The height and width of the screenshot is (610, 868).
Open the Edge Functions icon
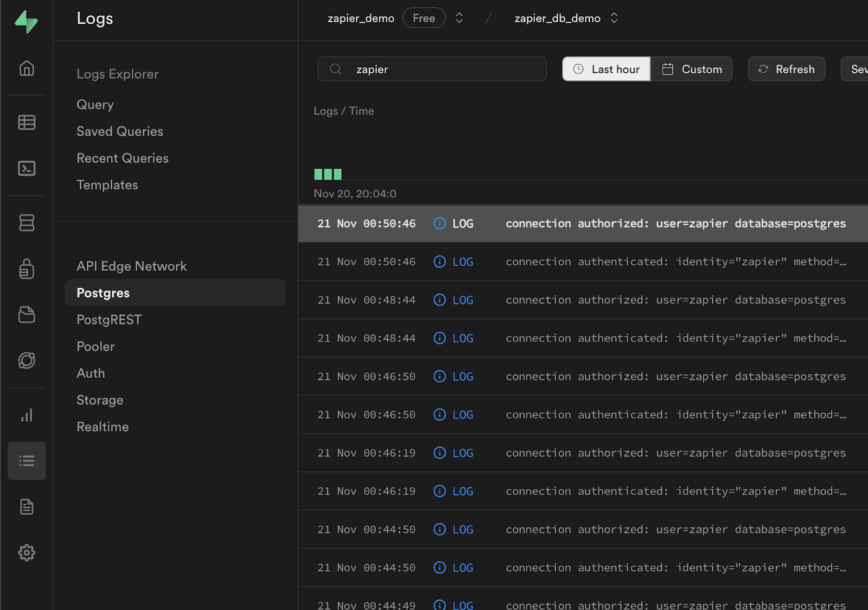pos(27,360)
